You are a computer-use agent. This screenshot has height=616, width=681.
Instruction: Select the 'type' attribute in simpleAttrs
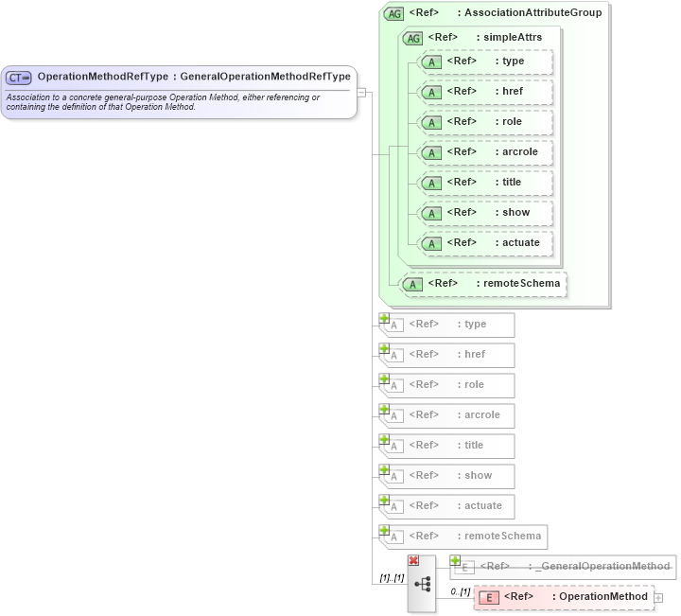click(485, 62)
